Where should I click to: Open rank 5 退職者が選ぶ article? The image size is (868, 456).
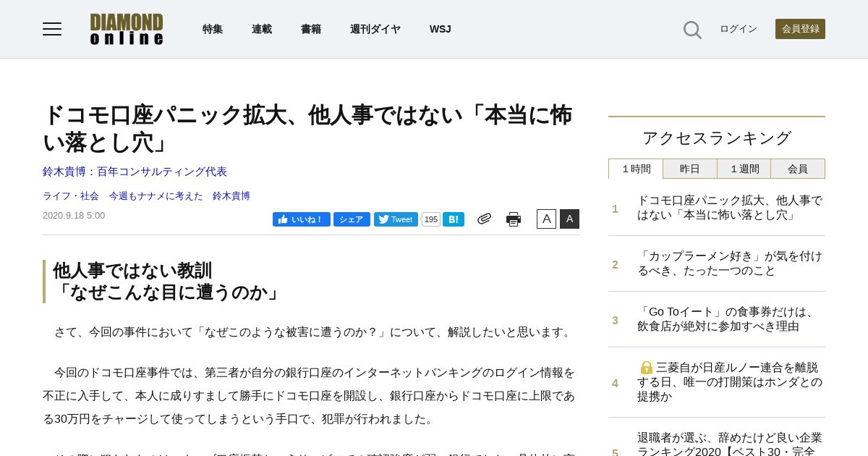(x=730, y=443)
